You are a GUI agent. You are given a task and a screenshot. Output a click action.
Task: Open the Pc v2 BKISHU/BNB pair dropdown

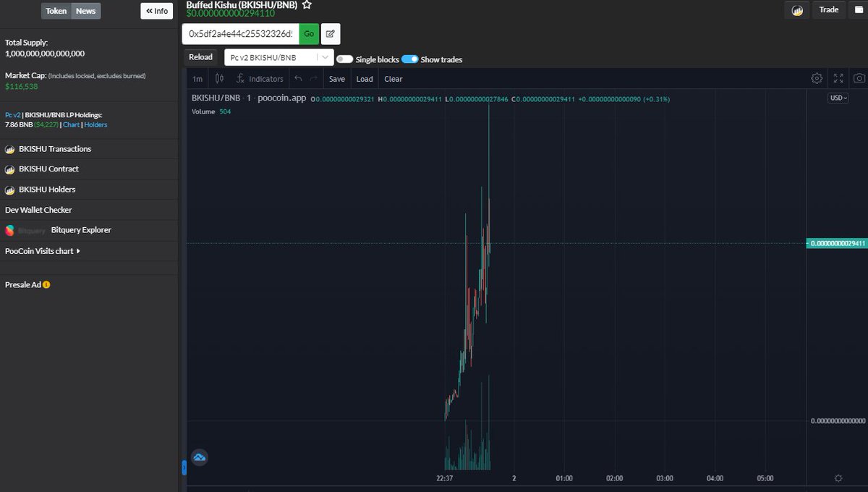click(x=279, y=57)
